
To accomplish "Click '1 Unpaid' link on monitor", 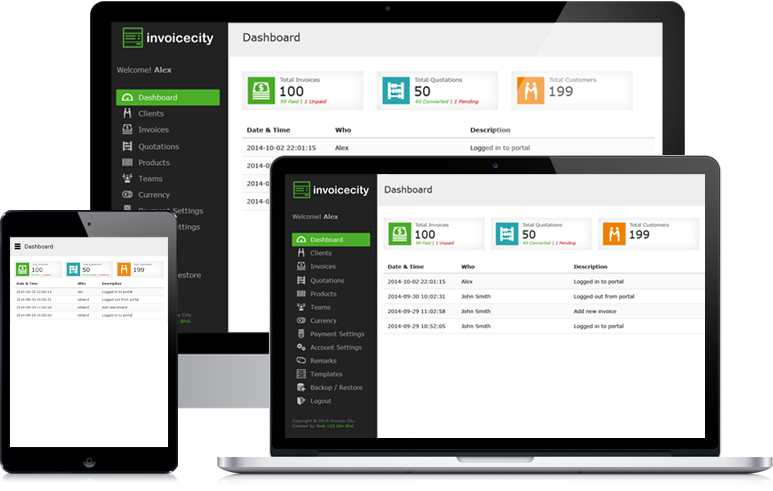I will [316, 102].
